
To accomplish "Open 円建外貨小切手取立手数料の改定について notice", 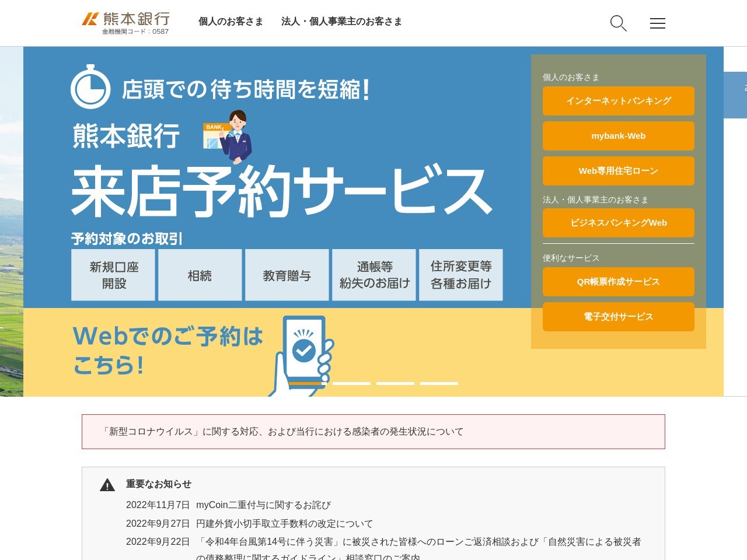I will [x=284, y=524].
